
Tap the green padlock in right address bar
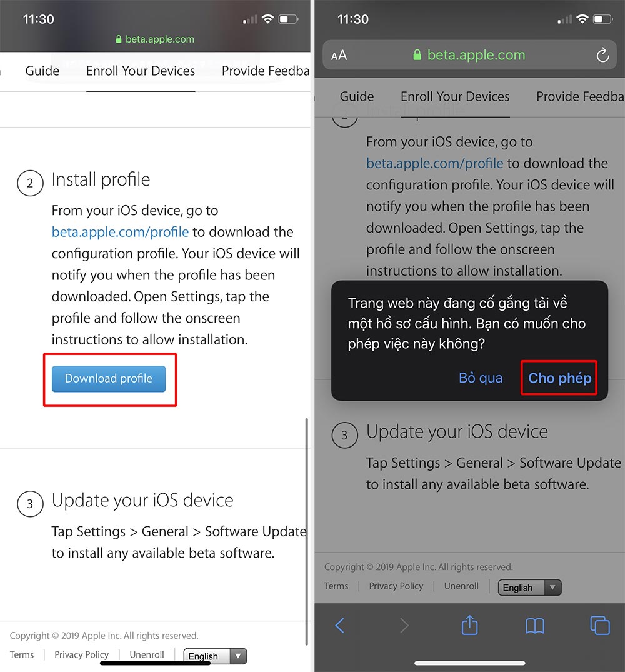(417, 54)
